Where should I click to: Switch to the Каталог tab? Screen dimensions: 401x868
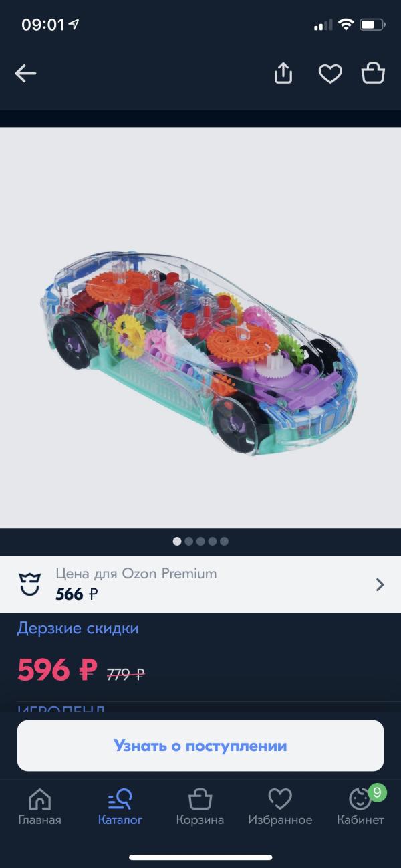(120, 806)
